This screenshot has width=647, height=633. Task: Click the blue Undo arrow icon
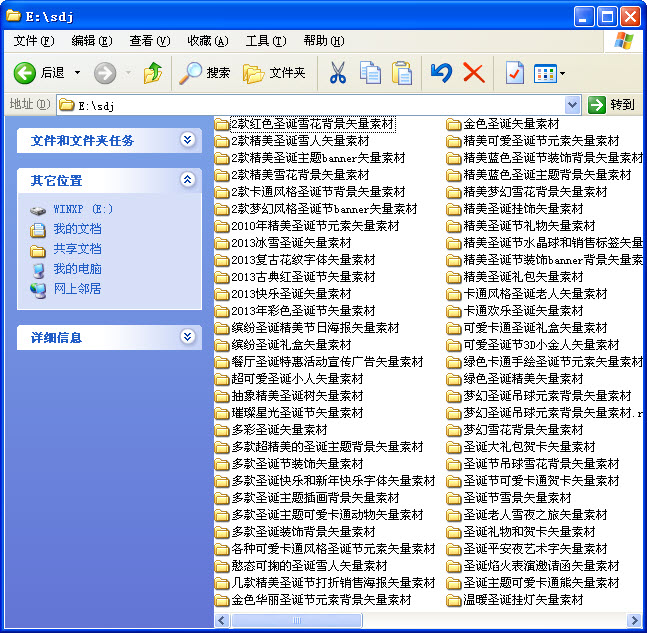coord(441,73)
